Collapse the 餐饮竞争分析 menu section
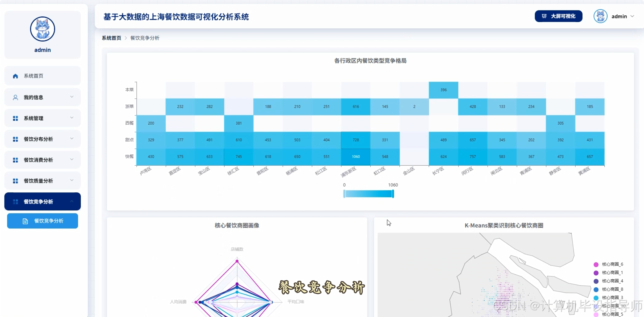 [72, 201]
